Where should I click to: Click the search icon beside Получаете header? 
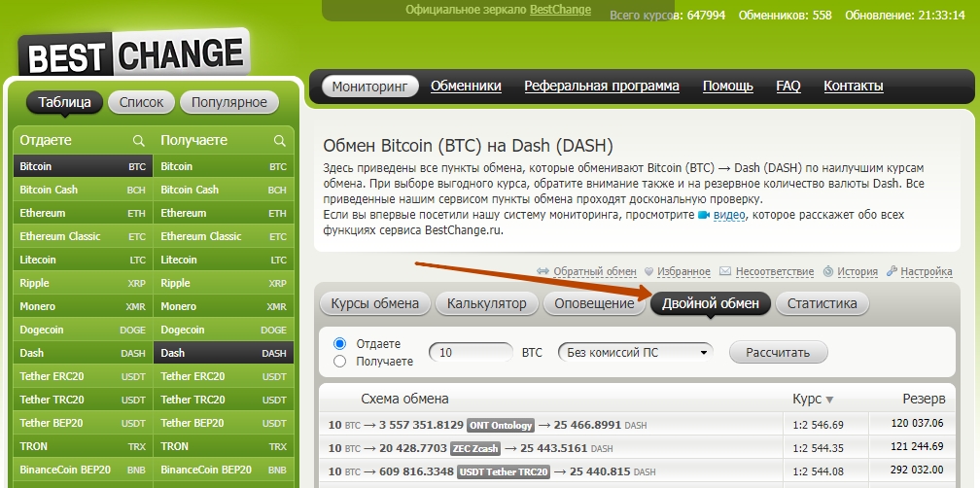(x=280, y=141)
